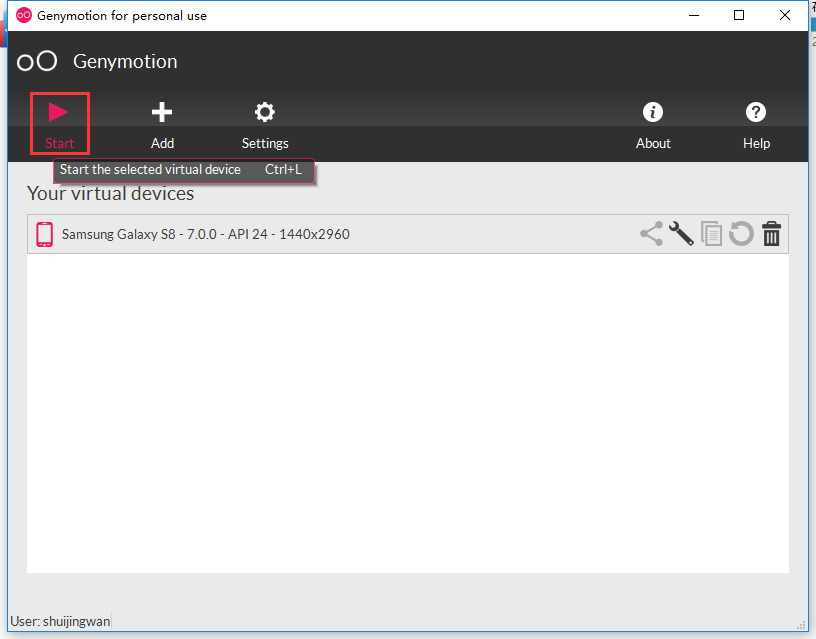Image resolution: width=816 pixels, height=639 pixels.
Task: Maximize the Genymotion window
Action: click(739, 16)
